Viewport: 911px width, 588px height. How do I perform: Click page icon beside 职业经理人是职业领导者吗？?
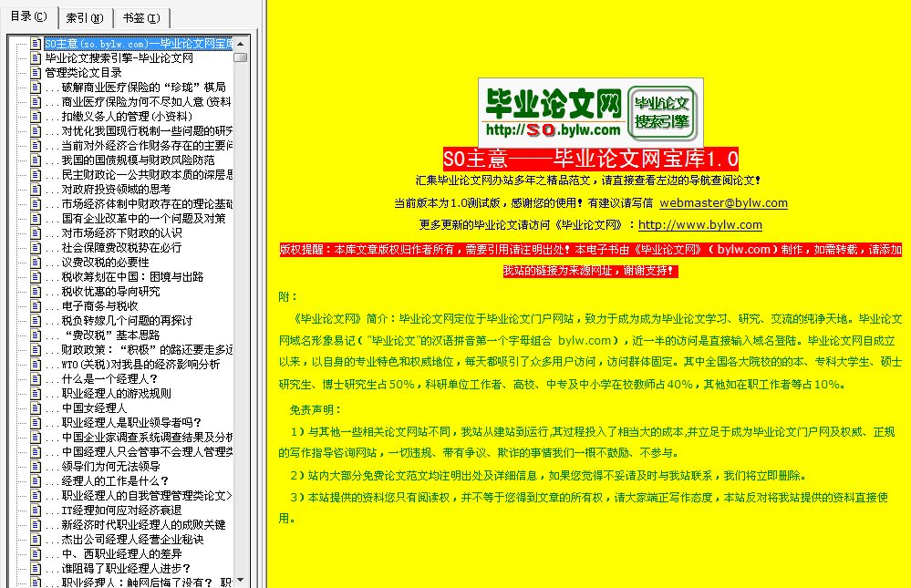tap(36, 422)
